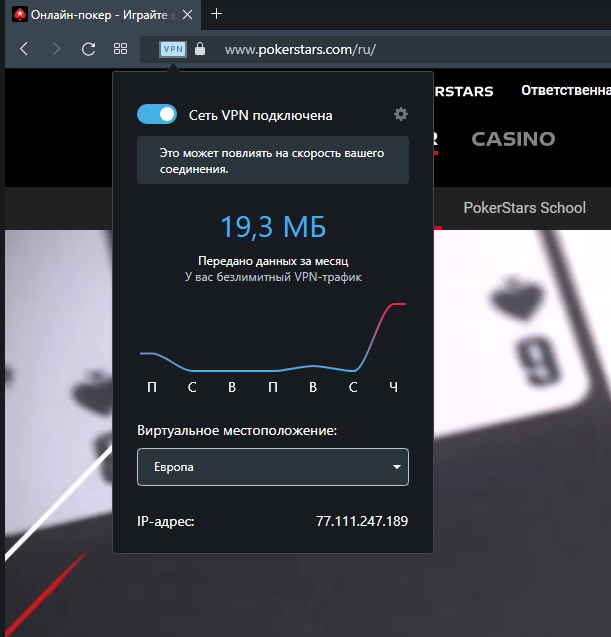Open PokerStars School link
The width and height of the screenshot is (611, 637).
pos(524,208)
